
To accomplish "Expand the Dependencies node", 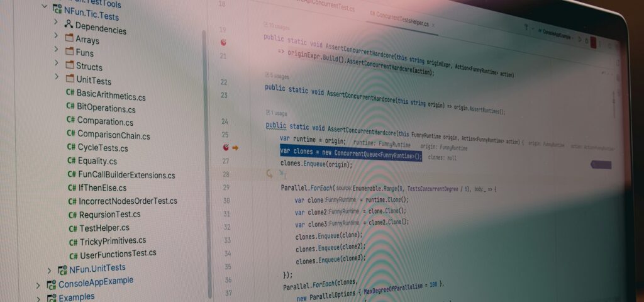I will click(55, 21).
